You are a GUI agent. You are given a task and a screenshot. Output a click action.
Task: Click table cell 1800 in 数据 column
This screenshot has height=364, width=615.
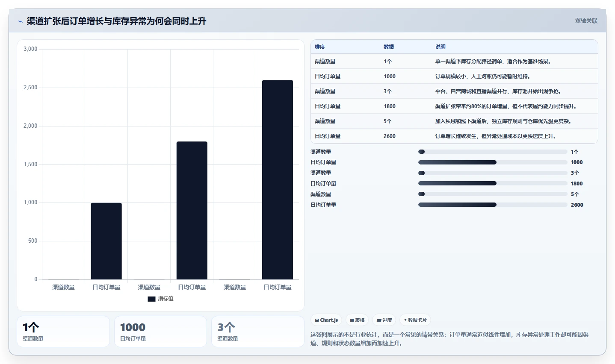tap(390, 106)
